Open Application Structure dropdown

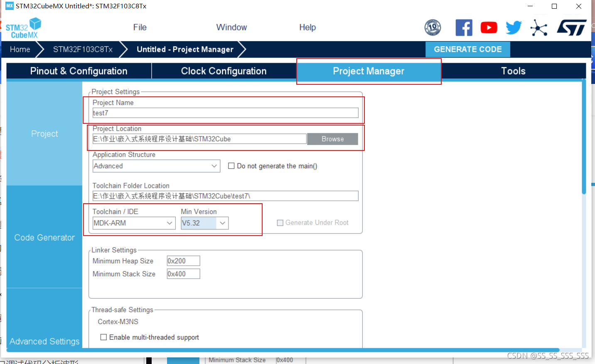coord(156,166)
